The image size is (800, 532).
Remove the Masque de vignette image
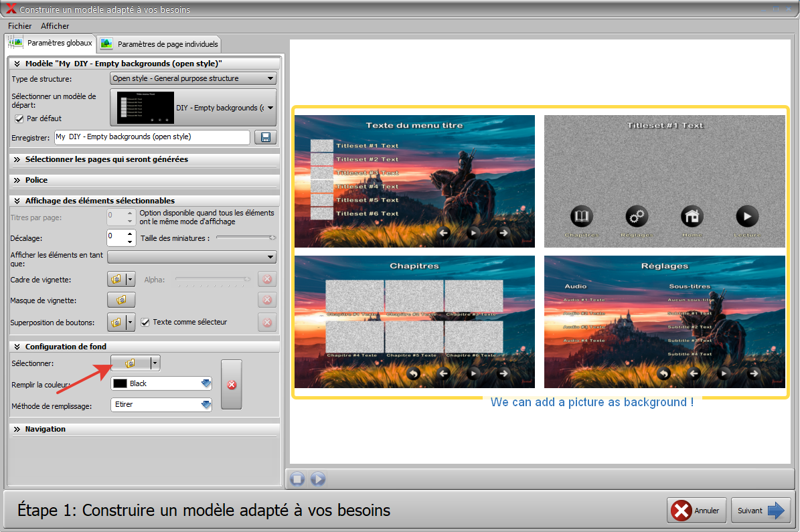[x=267, y=300]
